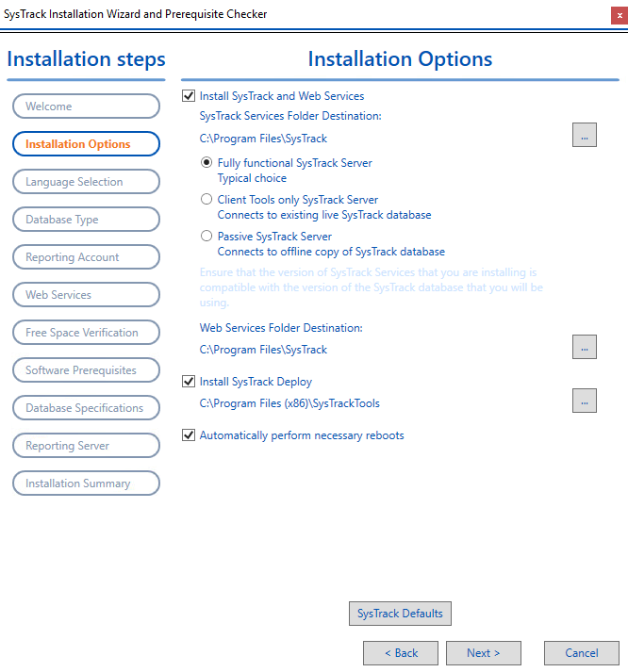Close the SysTrack wizard window
Image resolution: width=628 pixels, height=672 pixels.
[620, 15]
